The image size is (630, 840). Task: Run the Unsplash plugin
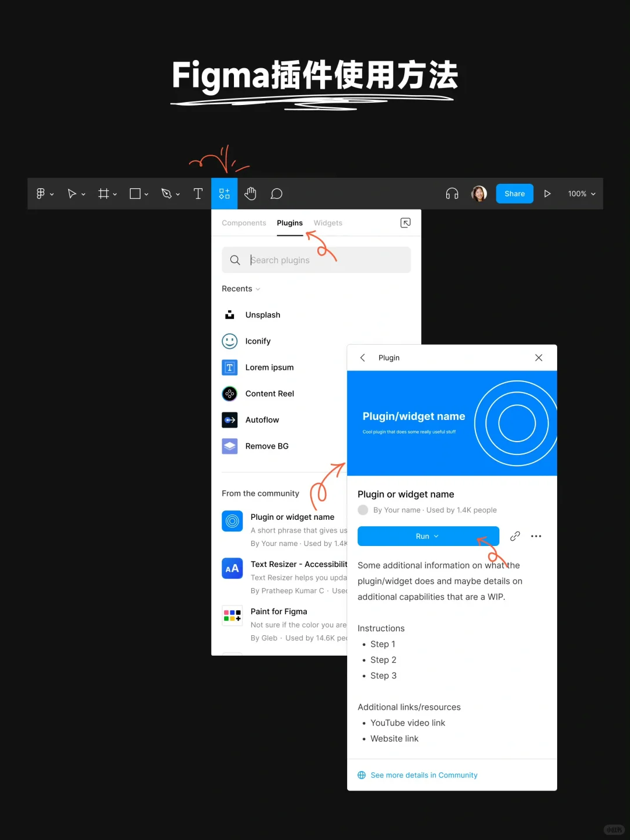(x=262, y=315)
